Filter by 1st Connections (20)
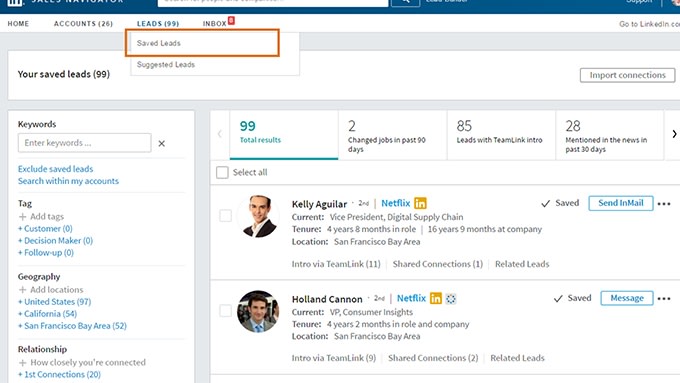Image resolution: width=680 pixels, height=383 pixels. pos(59,375)
